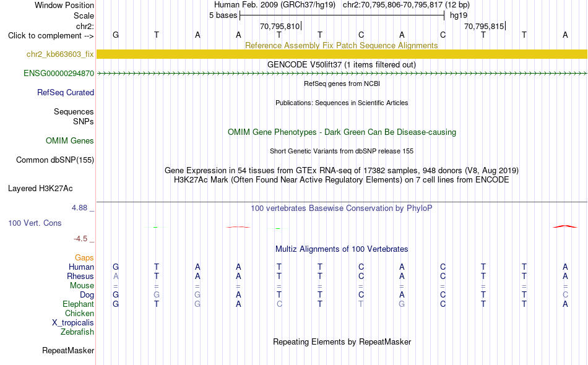Open the 100 Vert. Cons track label

35,223
